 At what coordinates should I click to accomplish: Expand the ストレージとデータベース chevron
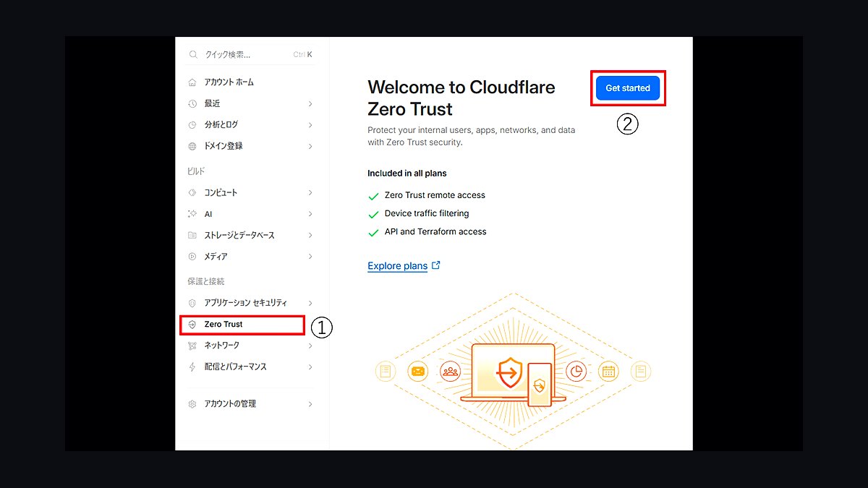[x=310, y=236]
